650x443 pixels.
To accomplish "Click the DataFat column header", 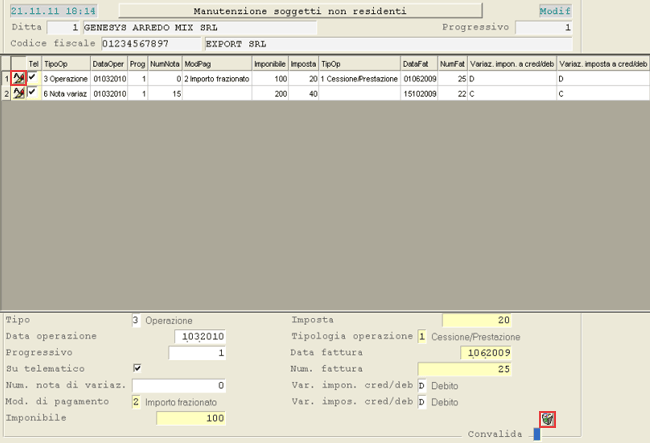I will [418, 63].
